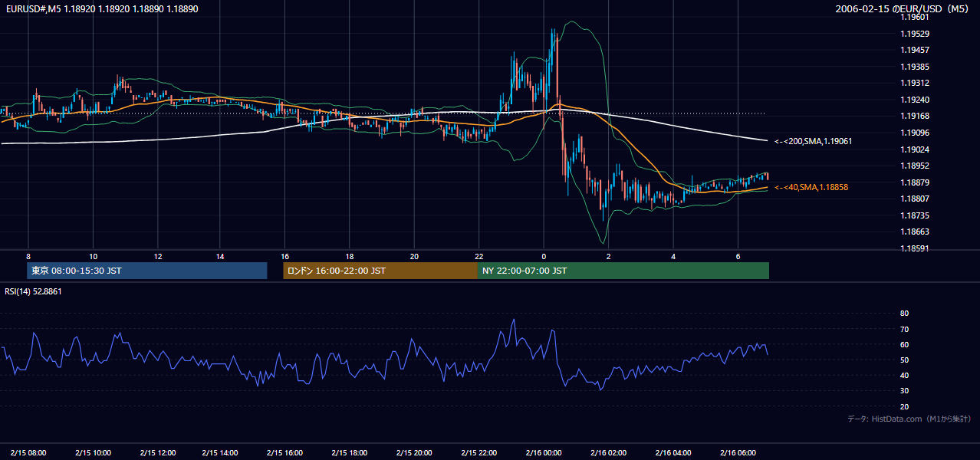Click the 2/15 22:00 time axis label
Viewport: 980px width, 460px height.
pyautogui.click(x=478, y=452)
